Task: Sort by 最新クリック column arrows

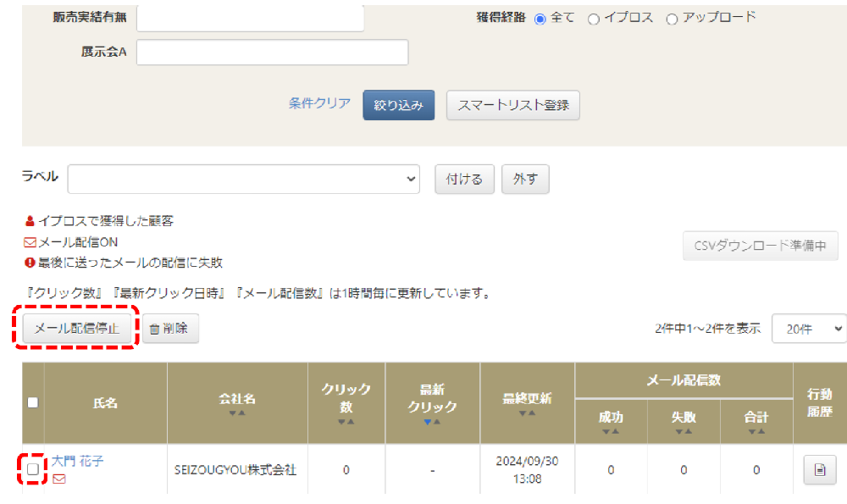Action: pyautogui.click(x=432, y=421)
